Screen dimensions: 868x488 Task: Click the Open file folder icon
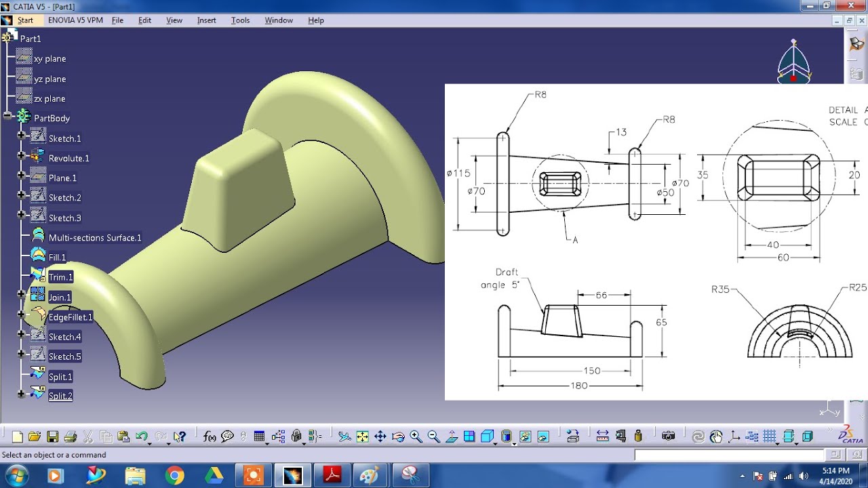point(35,436)
